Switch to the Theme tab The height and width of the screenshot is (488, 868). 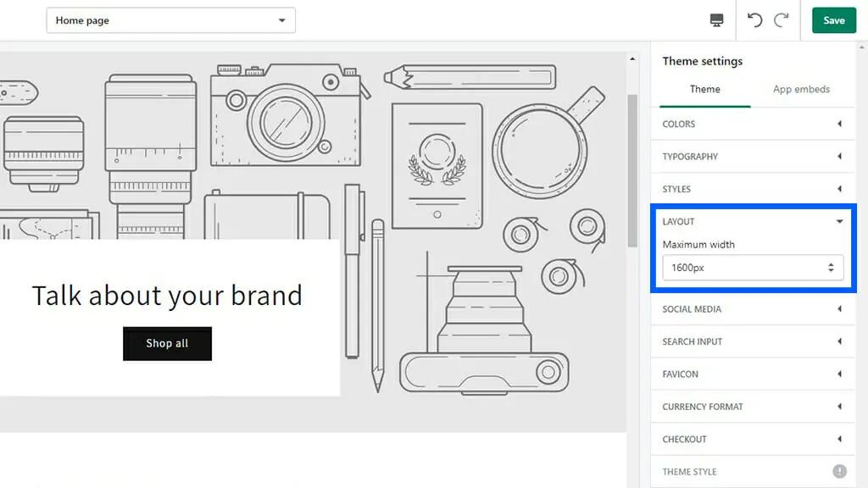pyautogui.click(x=704, y=89)
